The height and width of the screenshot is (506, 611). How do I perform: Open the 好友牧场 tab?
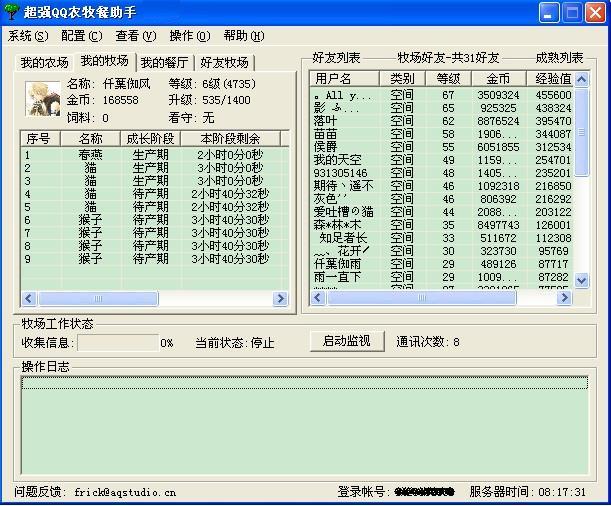(224, 63)
